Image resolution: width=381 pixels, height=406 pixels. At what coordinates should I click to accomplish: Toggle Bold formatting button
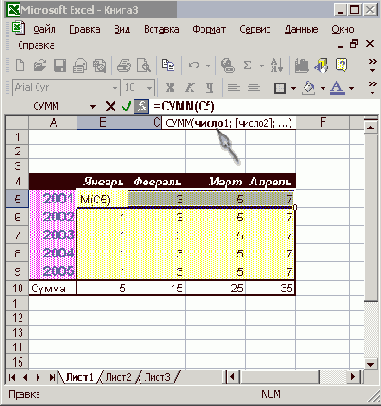click(x=170, y=88)
